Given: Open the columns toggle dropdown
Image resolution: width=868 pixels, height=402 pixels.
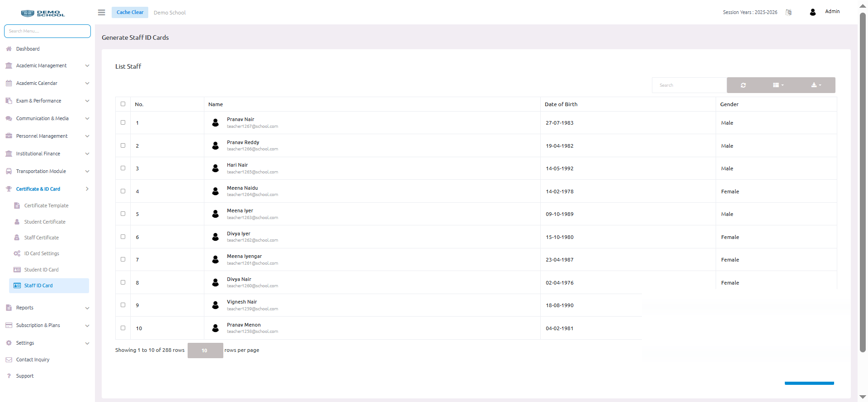Looking at the screenshot, I should coord(778,85).
